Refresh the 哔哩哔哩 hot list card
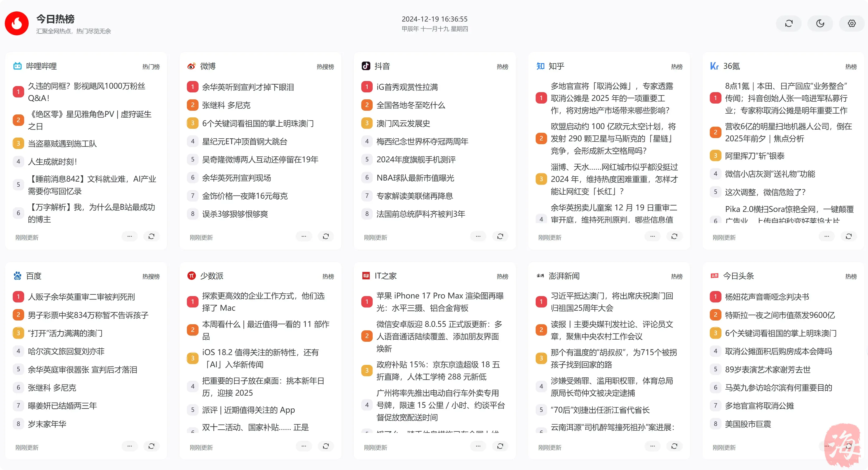868x470 pixels. click(x=151, y=236)
